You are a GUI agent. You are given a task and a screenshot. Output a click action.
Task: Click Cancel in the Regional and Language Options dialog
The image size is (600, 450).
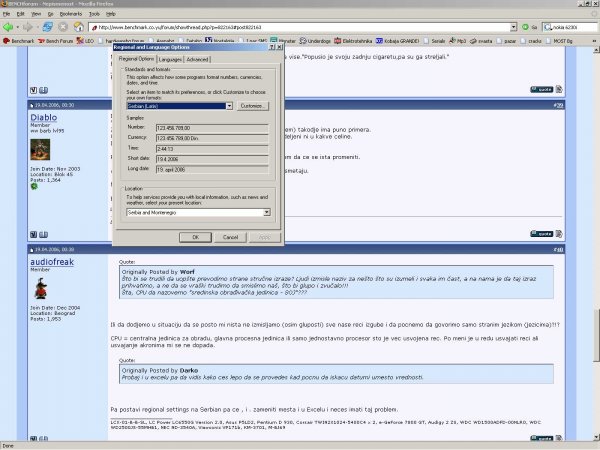pyautogui.click(x=230, y=237)
